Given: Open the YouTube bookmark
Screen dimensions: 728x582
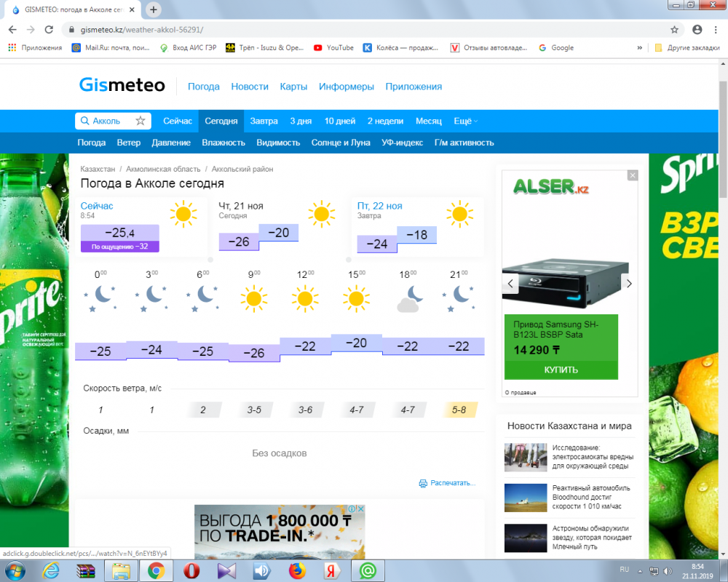Looking at the screenshot, I should coord(334,48).
